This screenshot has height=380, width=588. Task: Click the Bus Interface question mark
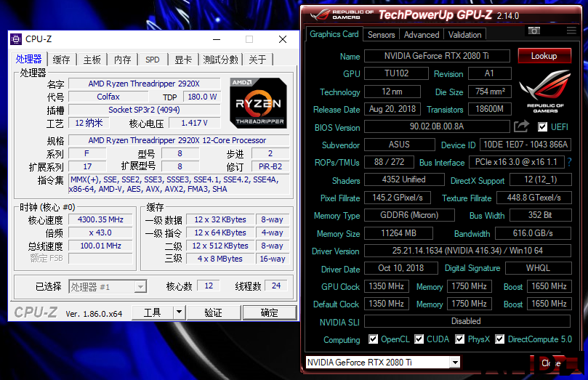point(570,162)
